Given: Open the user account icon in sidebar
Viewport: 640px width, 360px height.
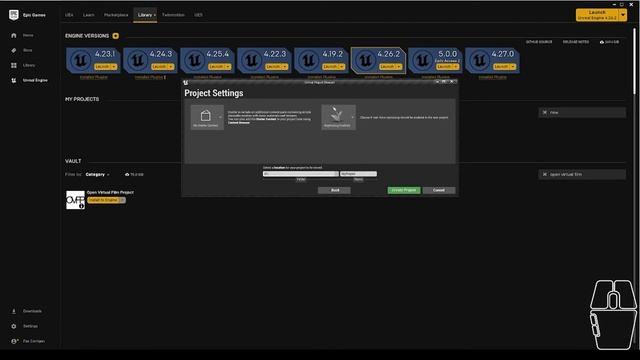Looking at the screenshot, I should click(x=14, y=341).
